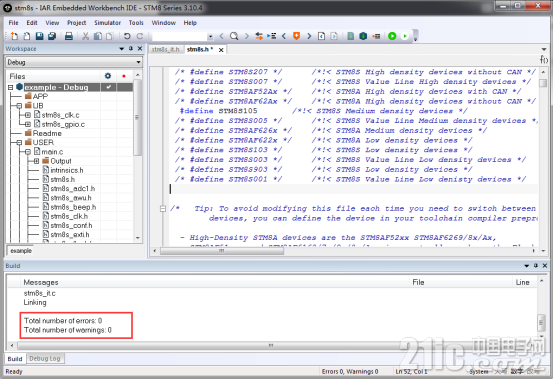Click the Paste toolbar icon
Image resolution: width=553 pixels, height=380 pixels.
tap(110, 36)
